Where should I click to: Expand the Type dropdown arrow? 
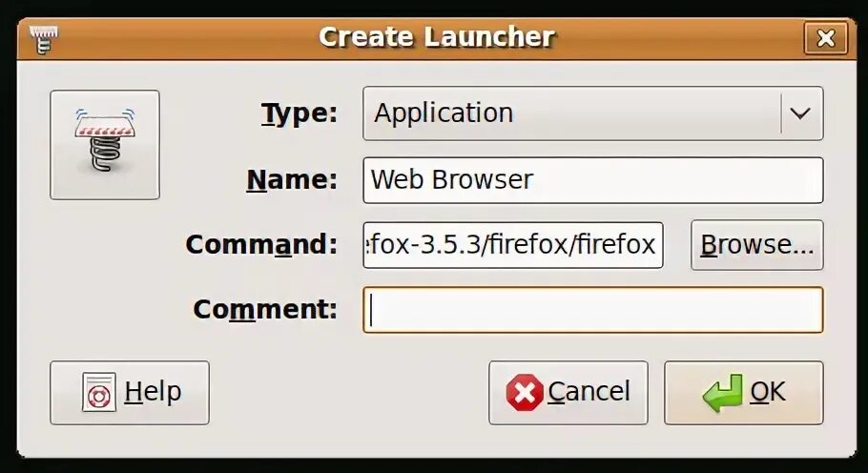coord(800,113)
